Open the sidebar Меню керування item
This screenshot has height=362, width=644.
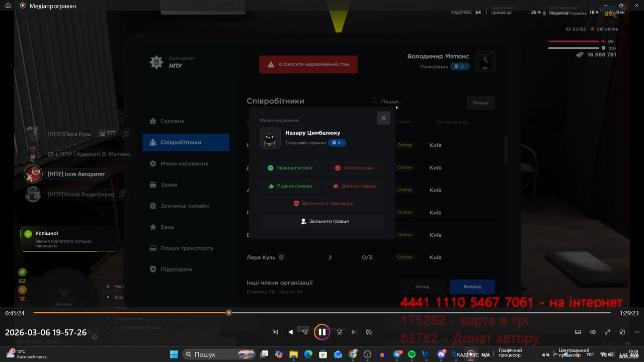(x=186, y=163)
